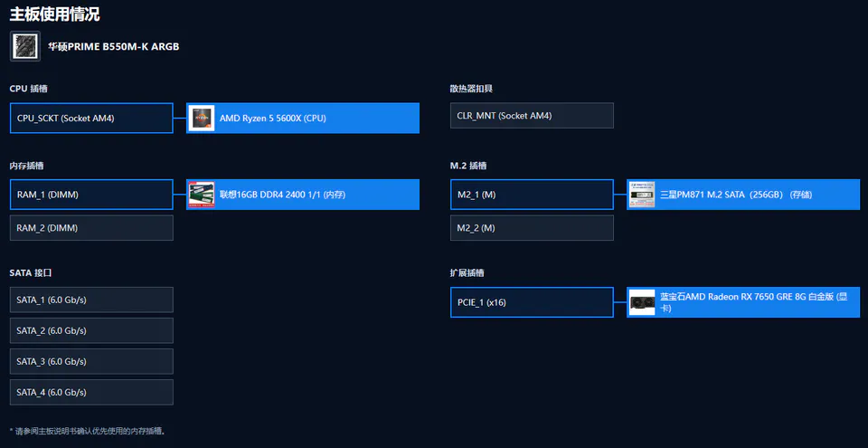
Task: Click the AMD Ryzen 5 5600X CPU icon
Action: pos(202,118)
